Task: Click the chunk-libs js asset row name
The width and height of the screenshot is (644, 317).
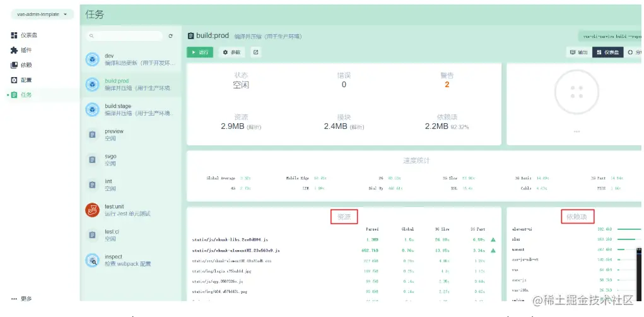Action: [x=230, y=240]
